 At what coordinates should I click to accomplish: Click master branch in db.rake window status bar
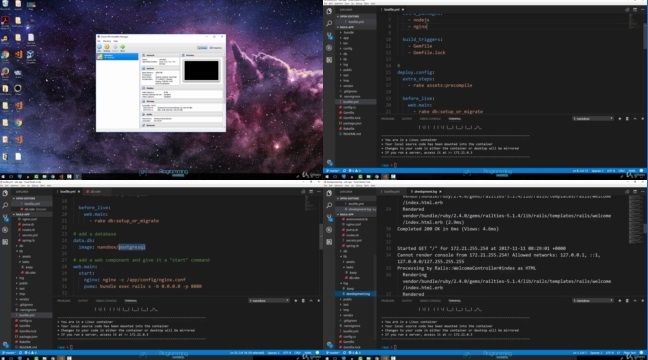(x=9, y=353)
